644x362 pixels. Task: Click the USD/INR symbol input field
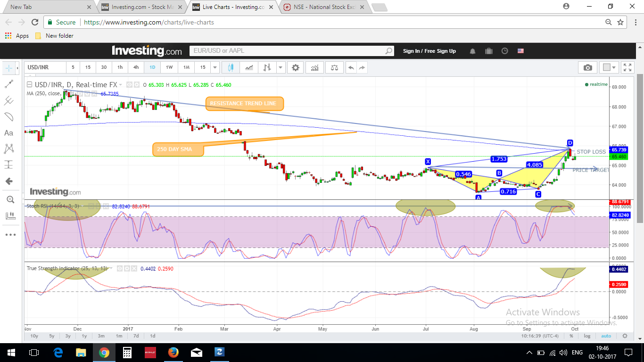45,67
